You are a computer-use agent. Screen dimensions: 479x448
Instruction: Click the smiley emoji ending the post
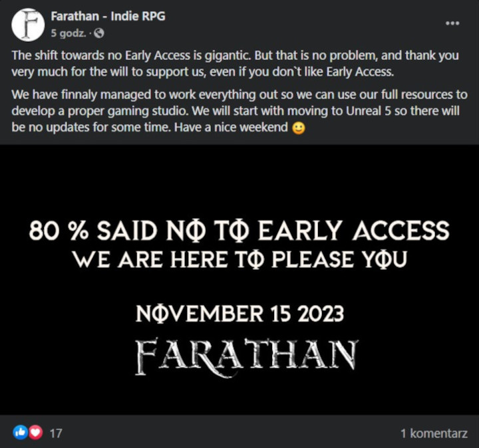[x=299, y=128]
